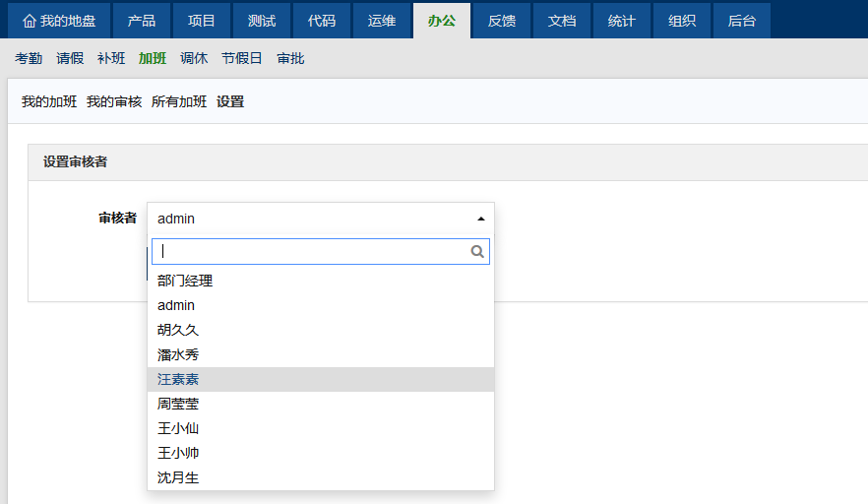Open the 节假日 submenu item
The image size is (868, 504).
[242, 58]
